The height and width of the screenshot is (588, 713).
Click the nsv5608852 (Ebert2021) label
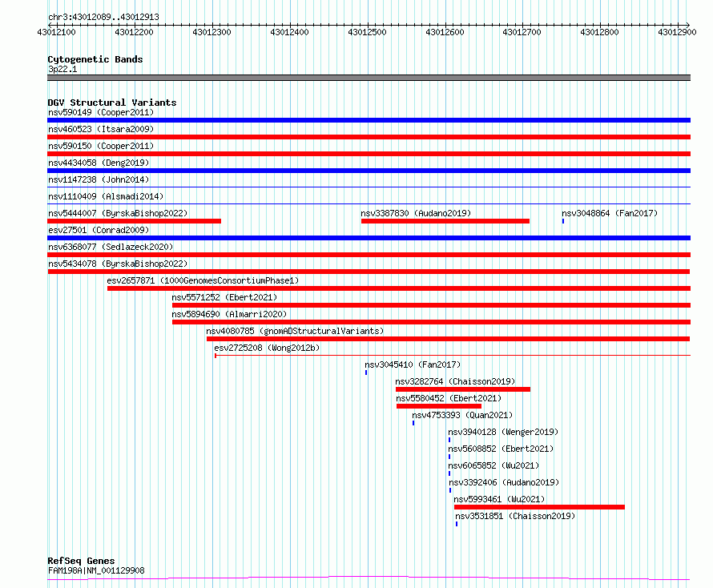(x=501, y=449)
